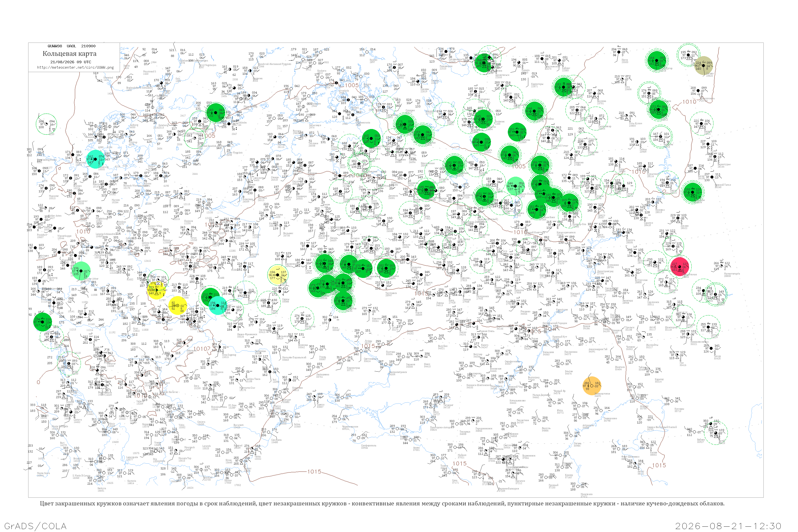
Task: Click the "GrADS/COLA" credit text
Action: (x=35, y=526)
